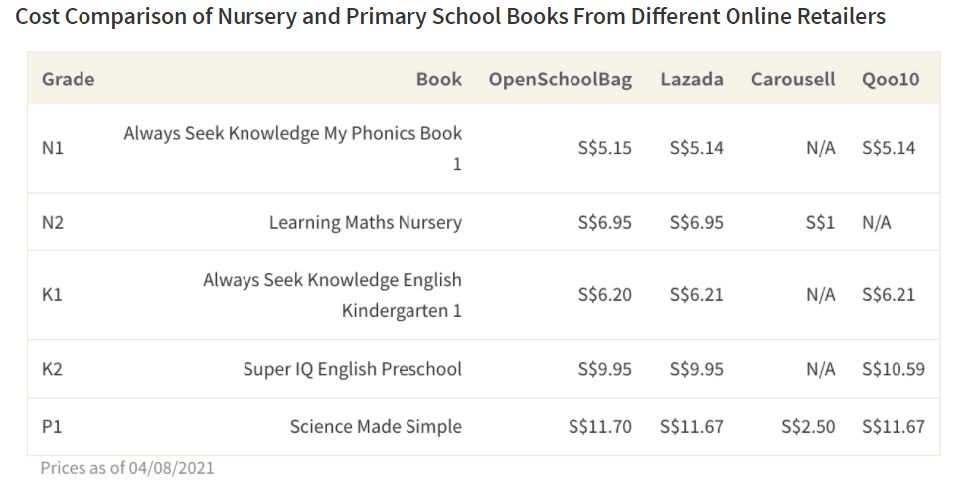Screen dimensions: 980x494
Task: Click the Lazada column header
Action: [x=691, y=80]
